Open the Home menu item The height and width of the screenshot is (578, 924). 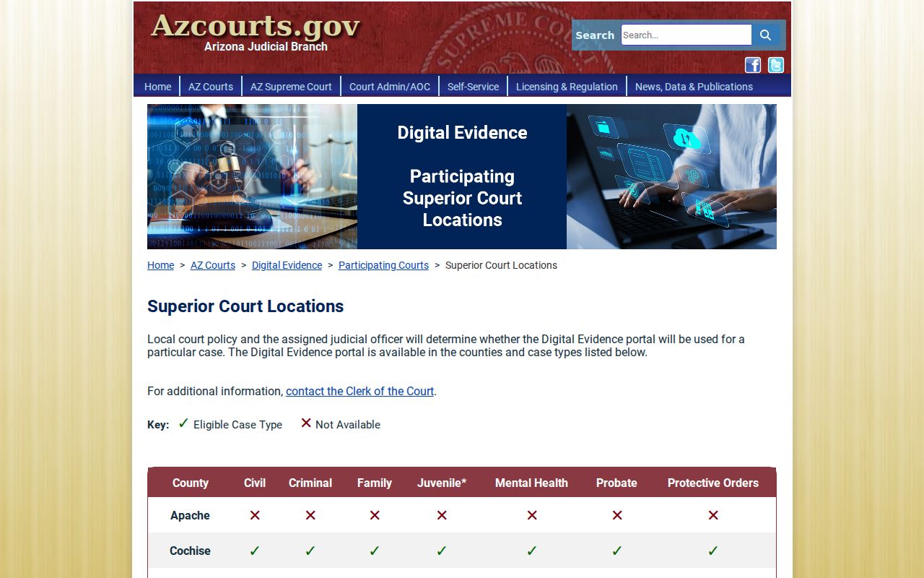click(x=157, y=87)
